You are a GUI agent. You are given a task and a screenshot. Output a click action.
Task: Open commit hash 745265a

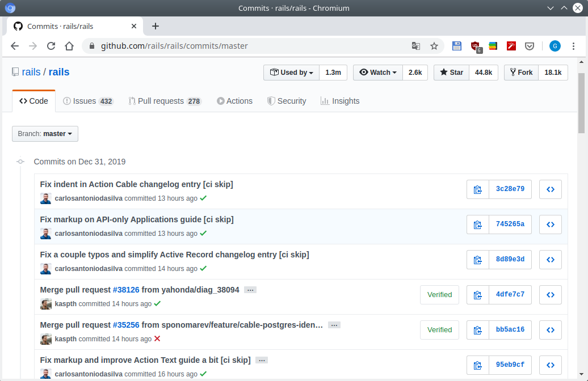(x=510, y=224)
